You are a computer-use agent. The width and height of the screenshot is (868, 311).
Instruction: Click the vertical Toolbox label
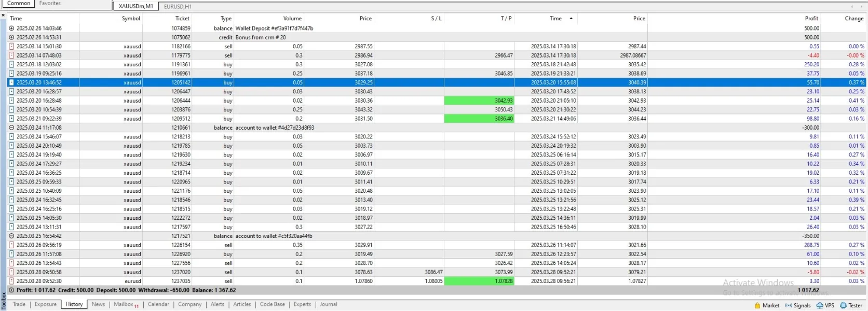click(3, 301)
